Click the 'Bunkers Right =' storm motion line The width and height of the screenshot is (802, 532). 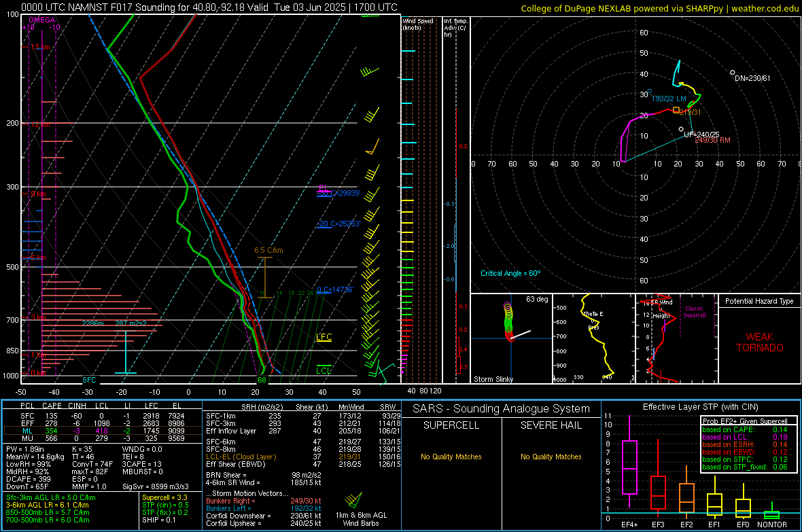(x=263, y=501)
